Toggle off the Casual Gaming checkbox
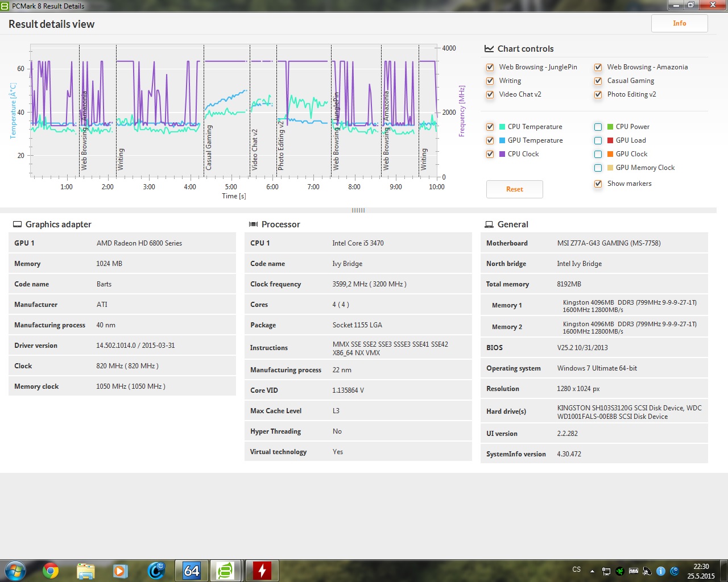Viewport: 728px width, 582px height. click(x=598, y=81)
